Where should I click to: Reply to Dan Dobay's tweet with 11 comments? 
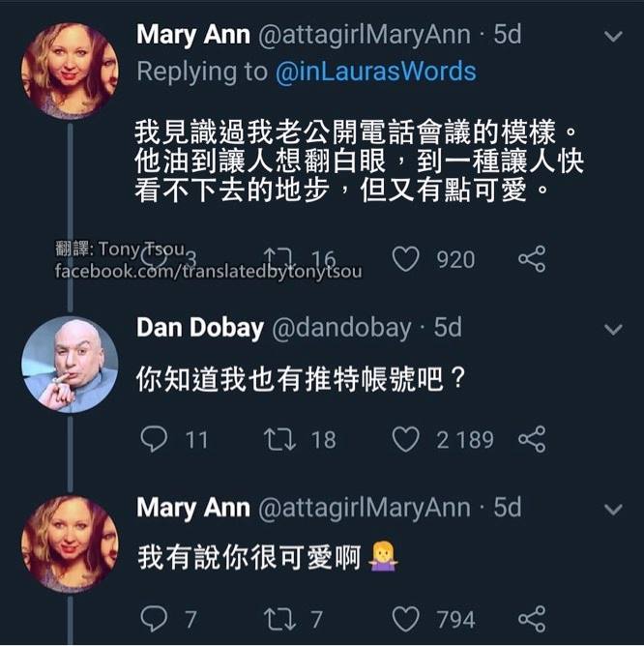[x=154, y=439]
